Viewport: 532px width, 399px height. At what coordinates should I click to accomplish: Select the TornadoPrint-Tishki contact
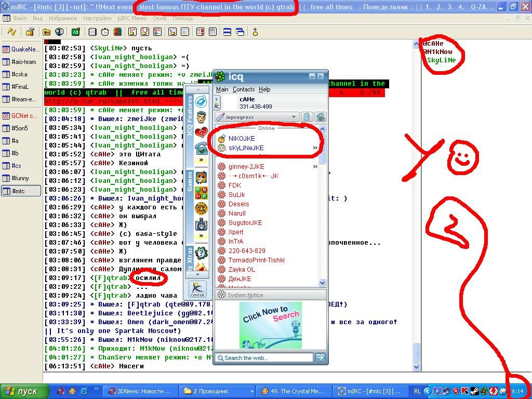[257, 260]
